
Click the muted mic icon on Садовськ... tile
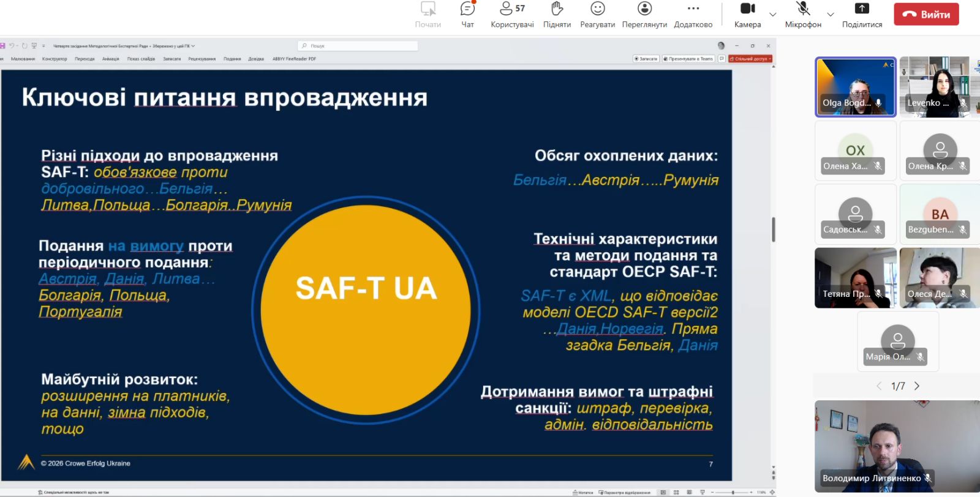(878, 230)
